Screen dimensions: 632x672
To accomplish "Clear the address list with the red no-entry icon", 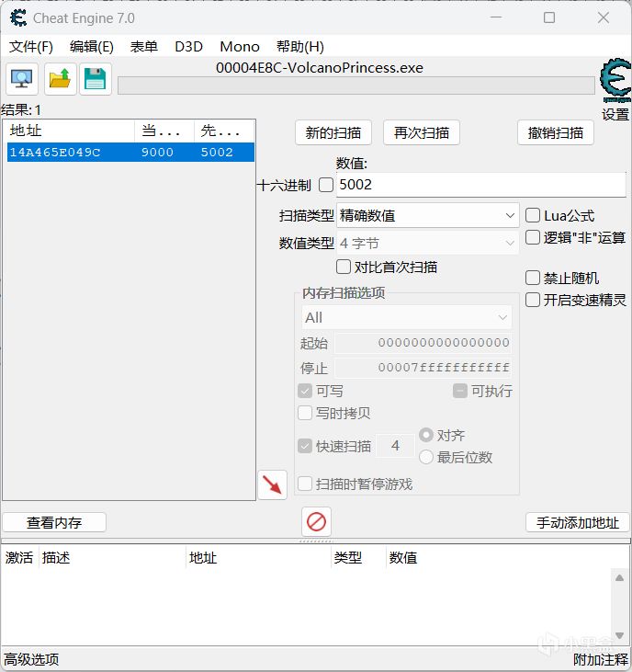I will (x=316, y=521).
